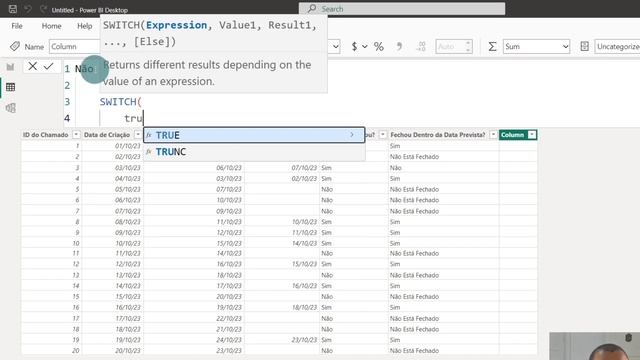Select the new Column header
This screenshot has width=640, height=360.
(512, 135)
